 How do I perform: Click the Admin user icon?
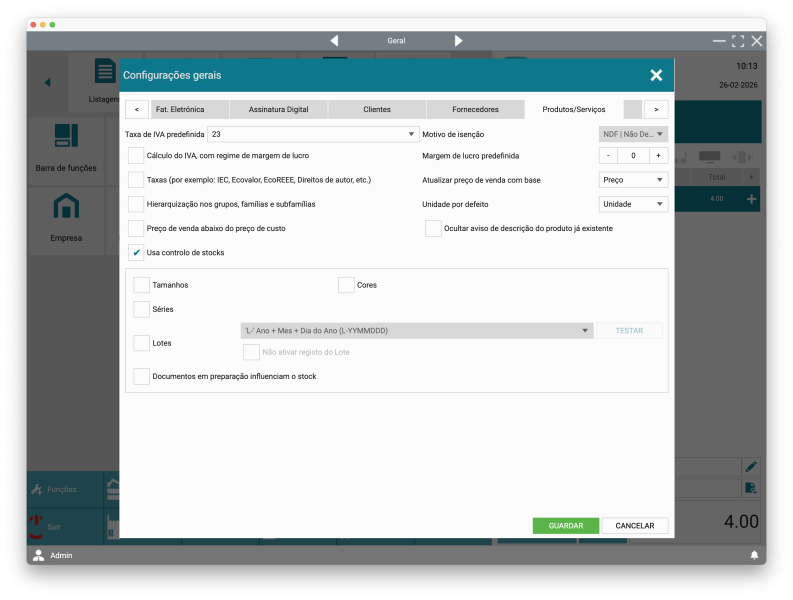click(39, 555)
